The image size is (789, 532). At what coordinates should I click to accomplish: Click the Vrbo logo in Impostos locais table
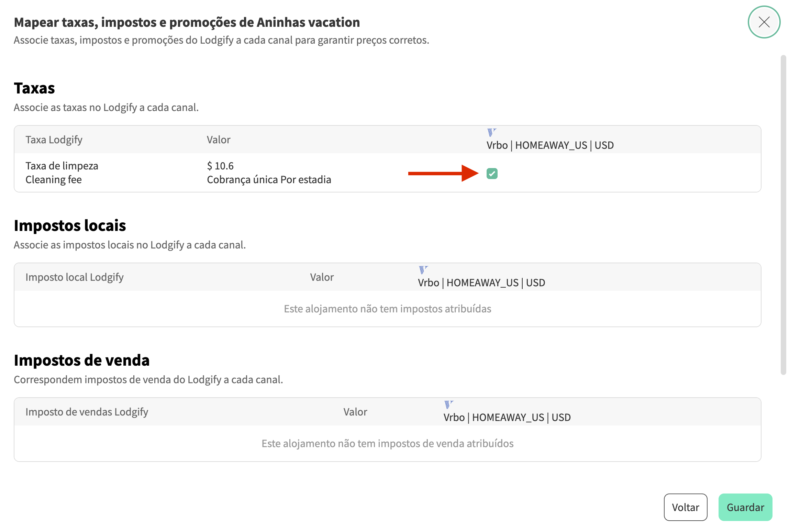tap(423, 270)
